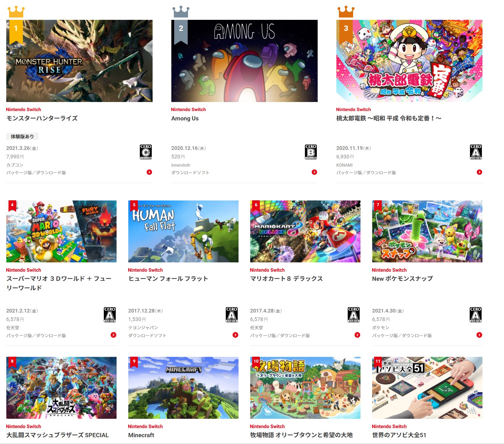
Task: Click red arrow for New Pokemon Snap
Action: click(x=479, y=335)
